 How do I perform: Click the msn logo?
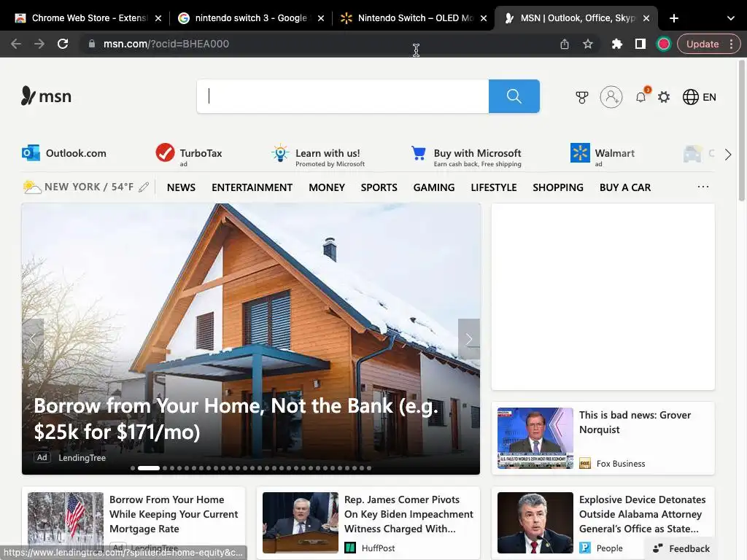click(46, 96)
